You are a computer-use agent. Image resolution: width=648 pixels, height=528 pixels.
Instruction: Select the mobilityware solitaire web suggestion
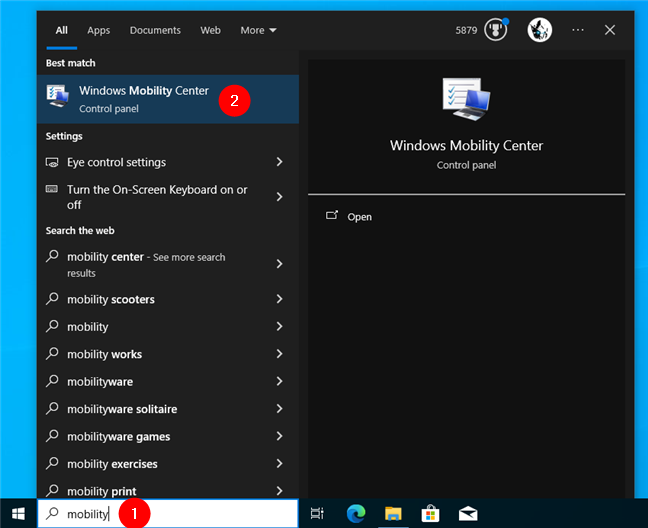point(122,409)
